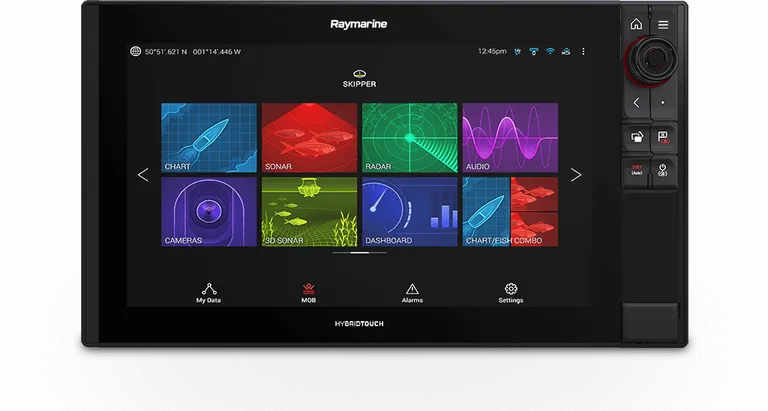Activate the MOB man overboard alert
Viewport: 768px width, 411px height.
pos(309,292)
